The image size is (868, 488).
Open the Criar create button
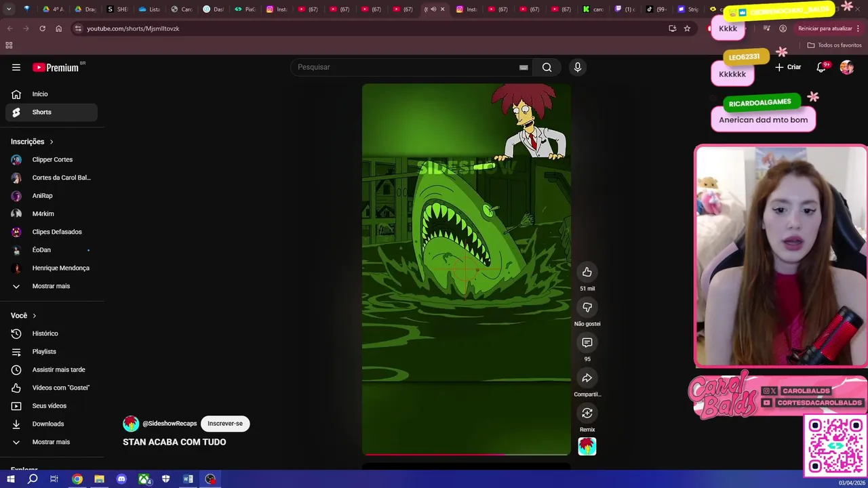[x=788, y=67]
